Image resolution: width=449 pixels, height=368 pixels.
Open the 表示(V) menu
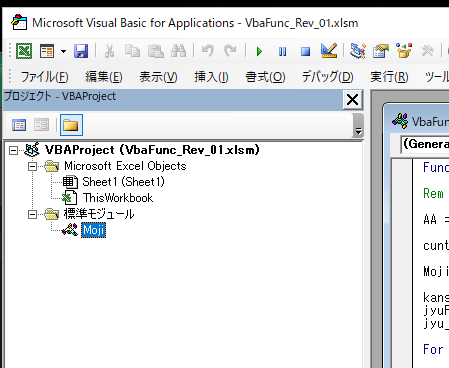click(158, 77)
